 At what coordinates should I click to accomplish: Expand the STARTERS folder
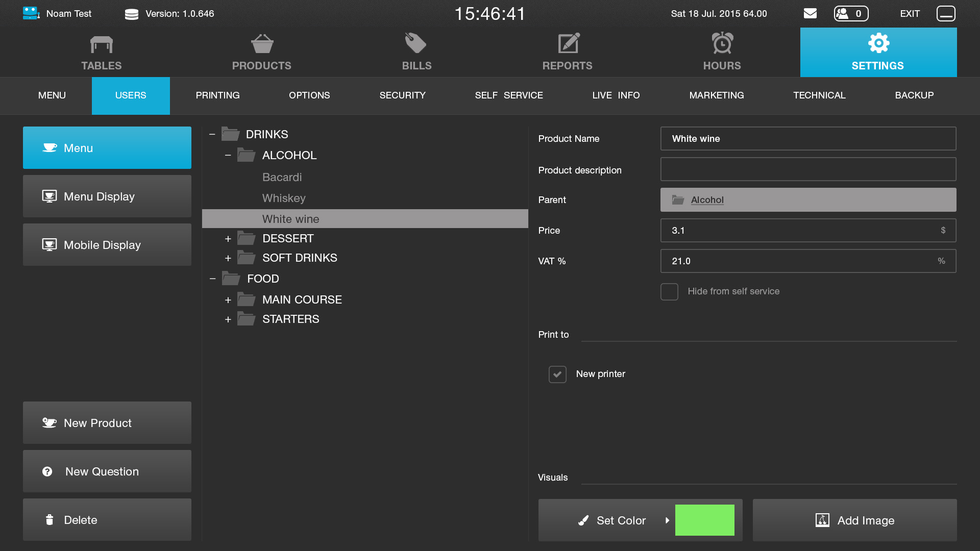click(228, 319)
